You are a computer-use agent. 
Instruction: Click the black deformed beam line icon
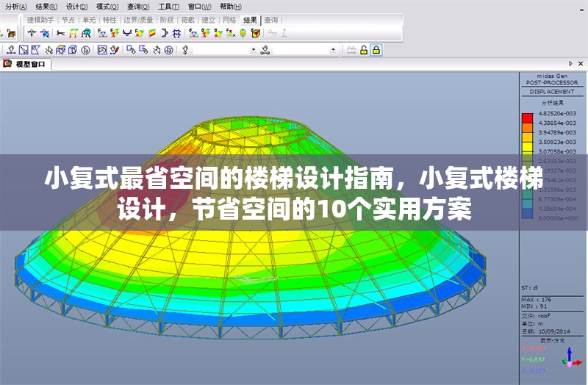(60, 33)
